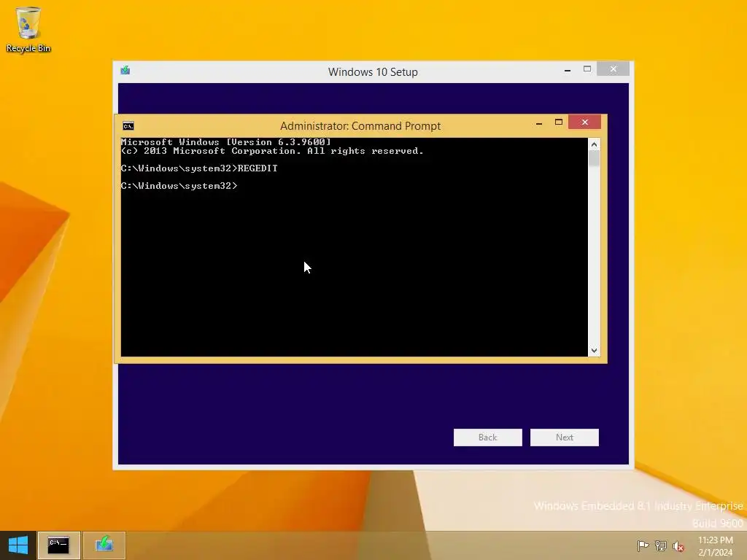Open the Recycle Bin desktop icon
Viewport: 747px width, 560px height.
pos(28,29)
